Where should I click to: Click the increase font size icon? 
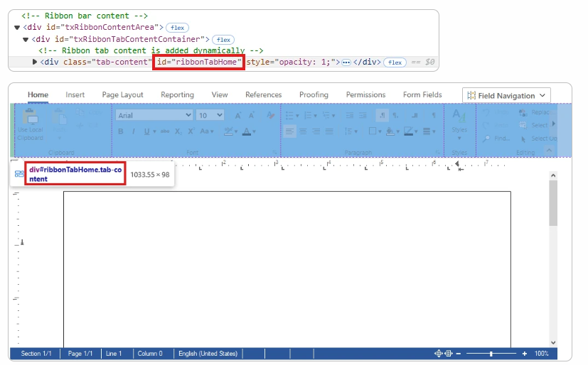pyautogui.click(x=237, y=115)
